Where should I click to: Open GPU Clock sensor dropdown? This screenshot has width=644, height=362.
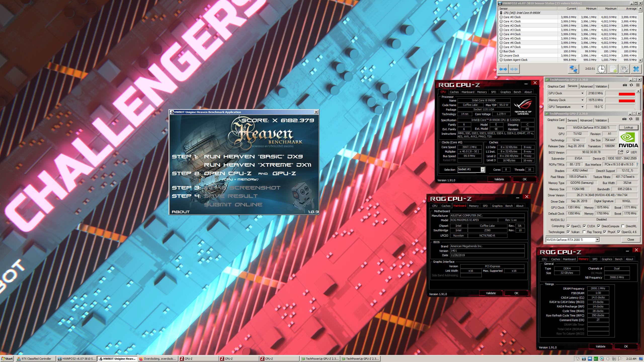(x=582, y=93)
